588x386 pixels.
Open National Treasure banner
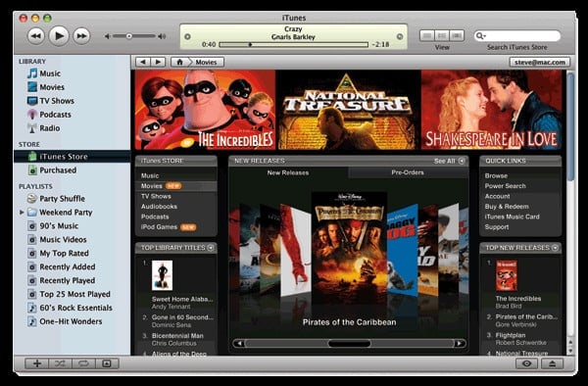[348, 110]
